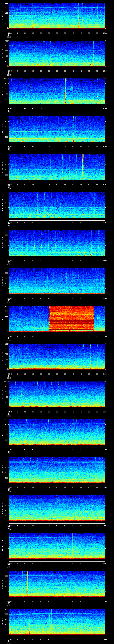
Task: Select the spectrogram panel starting at 10:14:00
Action: (57, 16)
